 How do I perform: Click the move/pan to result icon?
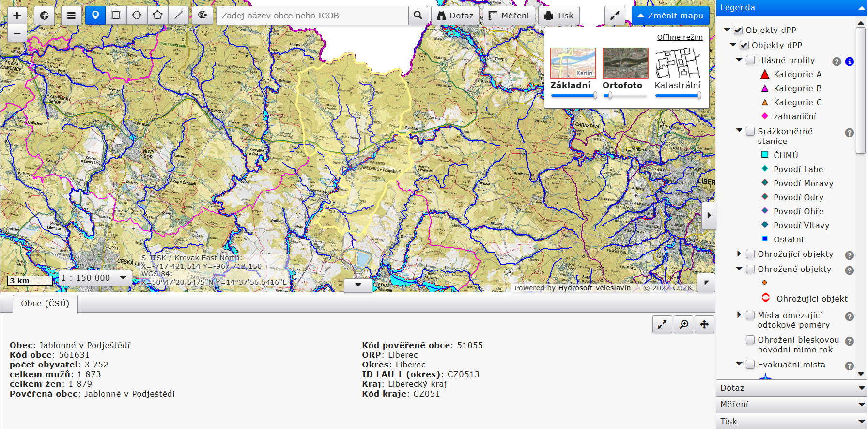pyautogui.click(x=704, y=324)
